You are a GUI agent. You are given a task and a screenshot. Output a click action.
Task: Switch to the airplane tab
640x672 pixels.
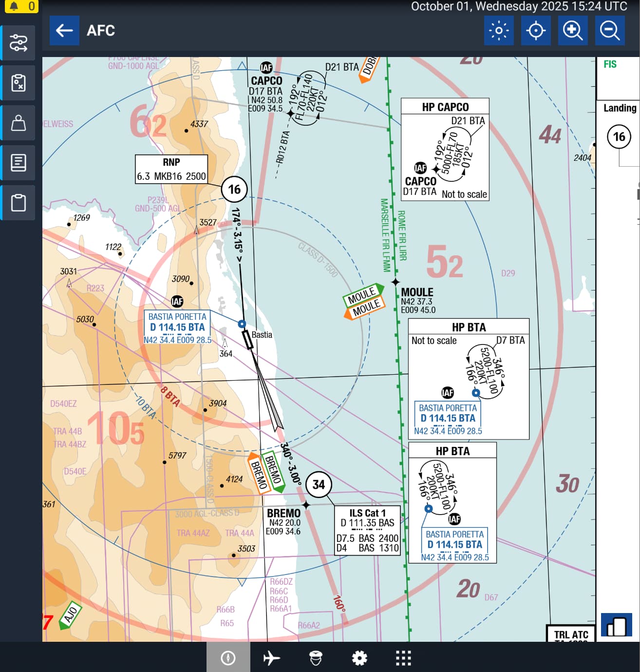pyautogui.click(x=271, y=658)
